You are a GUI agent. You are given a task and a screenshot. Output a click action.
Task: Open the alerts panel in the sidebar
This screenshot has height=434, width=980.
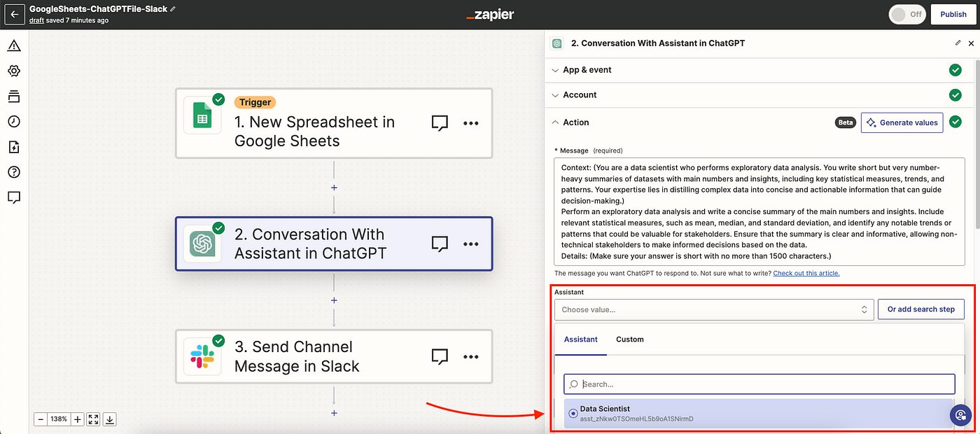[x=14, y=45]
